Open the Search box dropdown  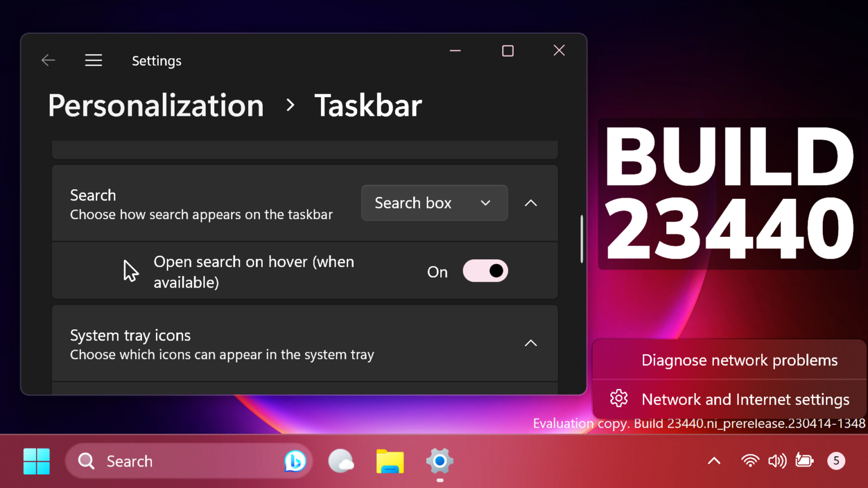coord(434,203)
